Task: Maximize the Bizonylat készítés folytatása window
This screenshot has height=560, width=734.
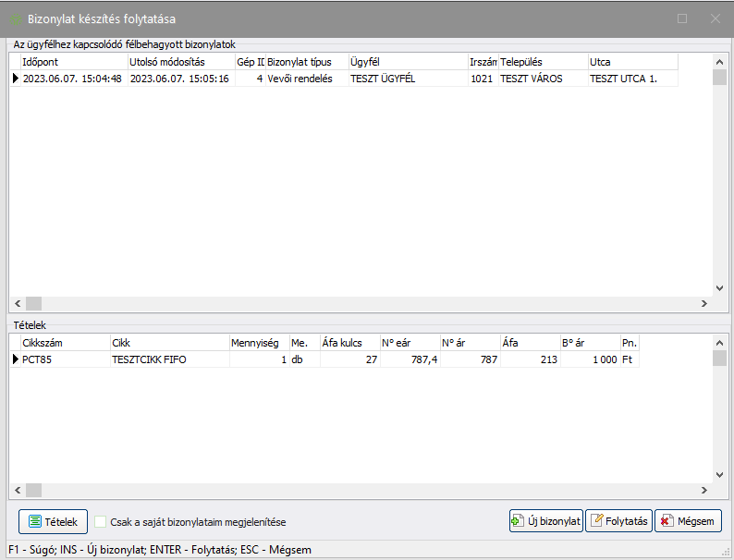Action: (682, 18)
